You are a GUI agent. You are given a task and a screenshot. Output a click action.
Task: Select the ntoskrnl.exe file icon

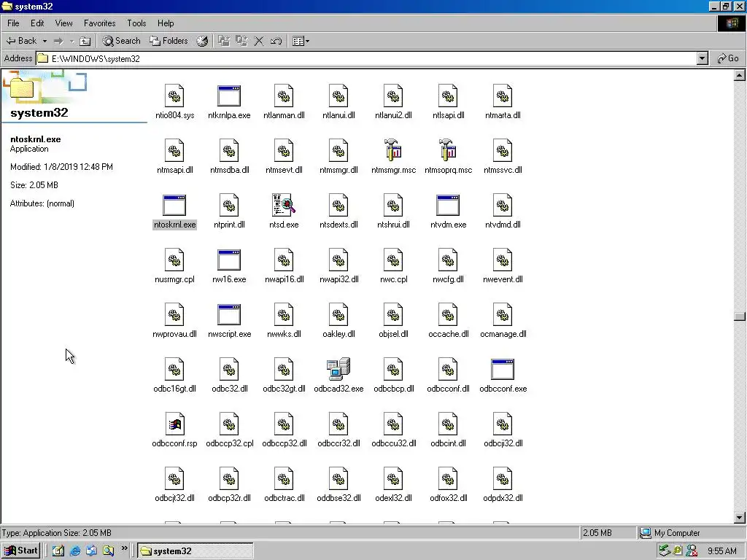click(x=174, y=205)
